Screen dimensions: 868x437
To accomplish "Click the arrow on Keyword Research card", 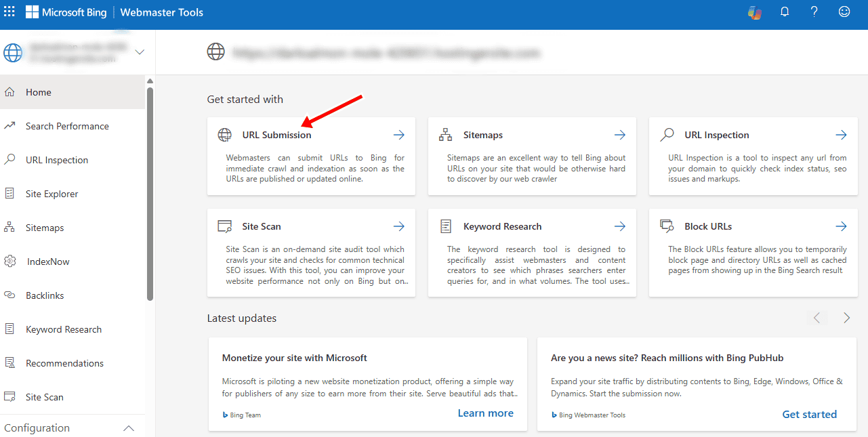I will click(620, 226).
